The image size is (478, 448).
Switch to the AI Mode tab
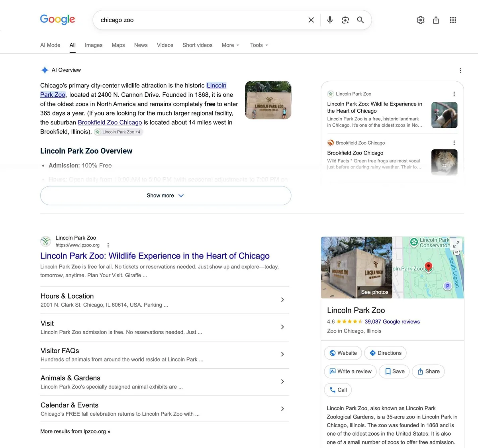point(50,45)
